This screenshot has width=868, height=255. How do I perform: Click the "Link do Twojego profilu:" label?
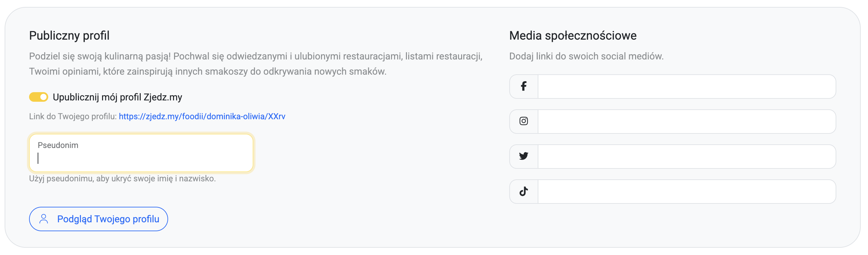click(x=73, y=117)
